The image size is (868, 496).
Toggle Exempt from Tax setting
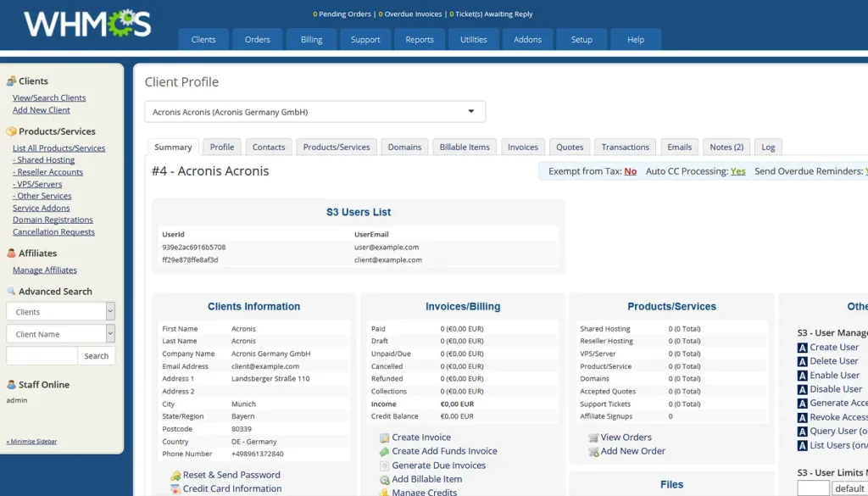tap(628, 170)
